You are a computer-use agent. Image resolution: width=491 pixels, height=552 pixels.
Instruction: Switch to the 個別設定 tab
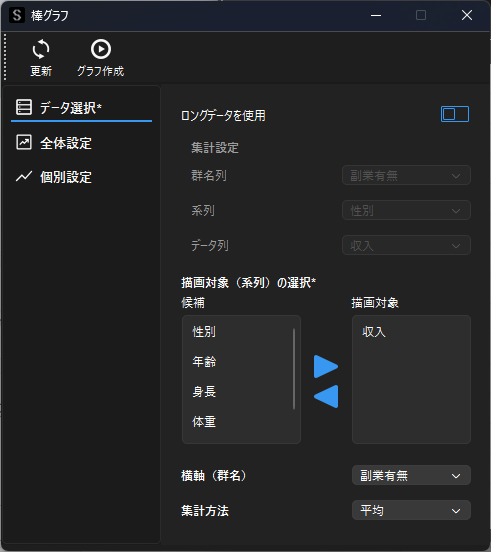coord(81,177)
